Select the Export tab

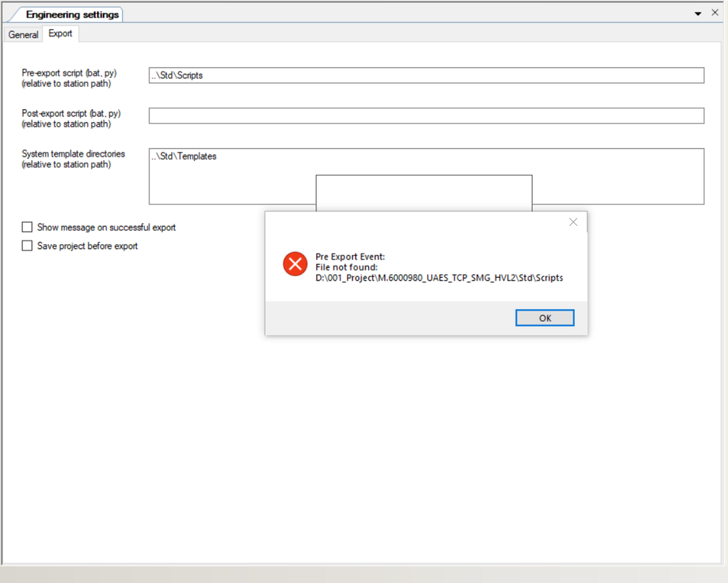point(60,34)
